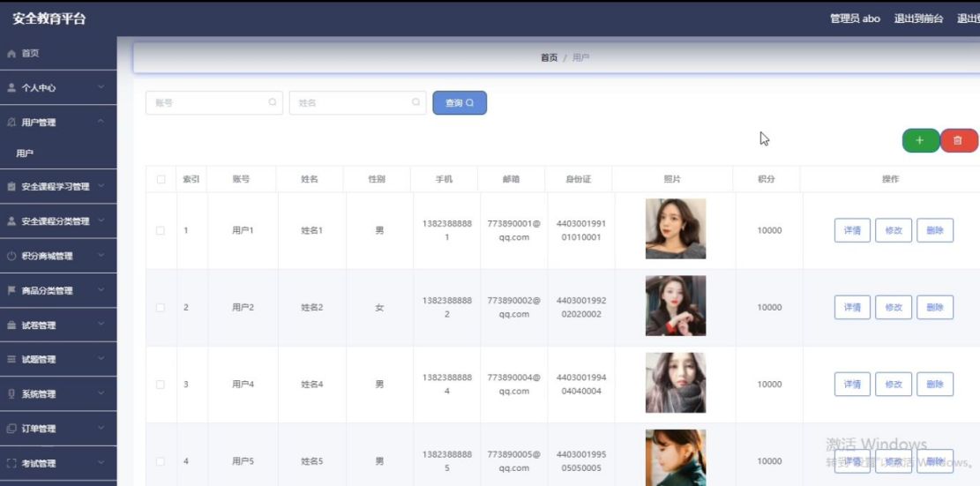The image size is (980, 486).
Task: Open the 系统管理 sidebar menu
Action: 58,394
